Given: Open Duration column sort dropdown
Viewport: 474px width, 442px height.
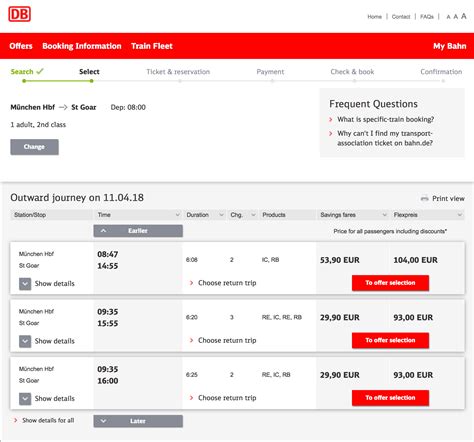Looking at the screenshot, I should 221,215.
